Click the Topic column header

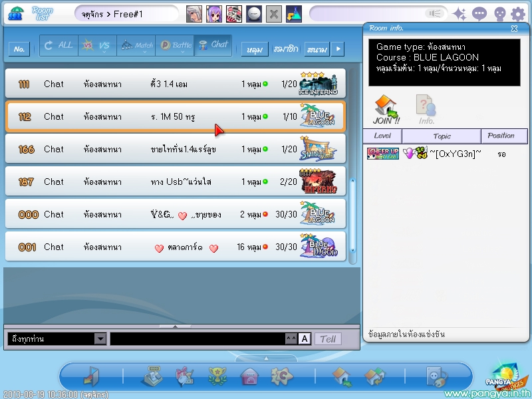tap(442, 136)
